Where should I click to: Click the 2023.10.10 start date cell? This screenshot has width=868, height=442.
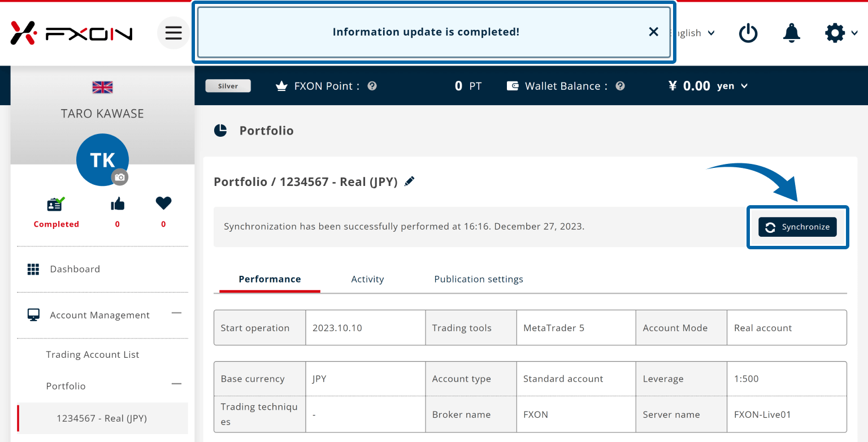366,328
